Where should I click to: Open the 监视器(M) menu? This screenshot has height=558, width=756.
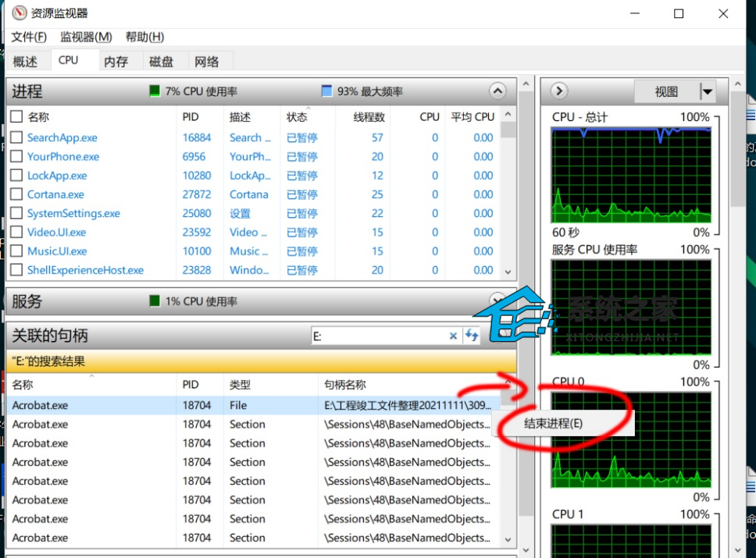[86, 37]
